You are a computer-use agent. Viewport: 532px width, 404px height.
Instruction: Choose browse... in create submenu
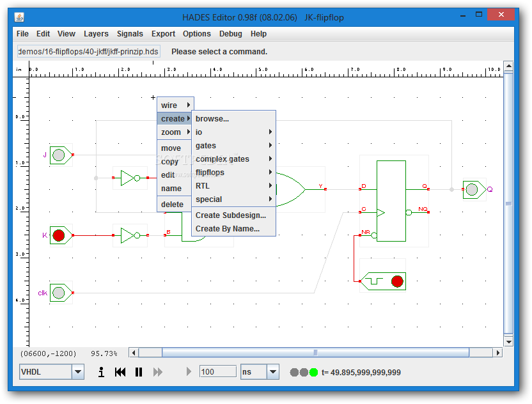click(234, 119)
